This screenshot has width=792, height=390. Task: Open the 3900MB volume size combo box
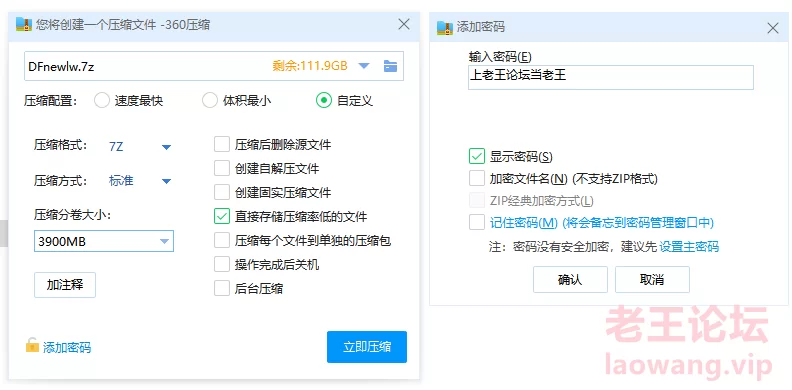coord(104,241)
